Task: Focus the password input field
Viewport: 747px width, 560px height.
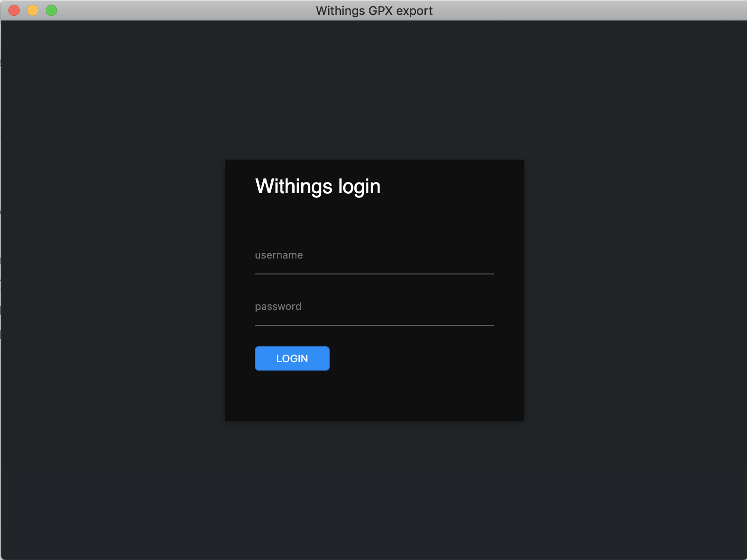Action: 374,307
